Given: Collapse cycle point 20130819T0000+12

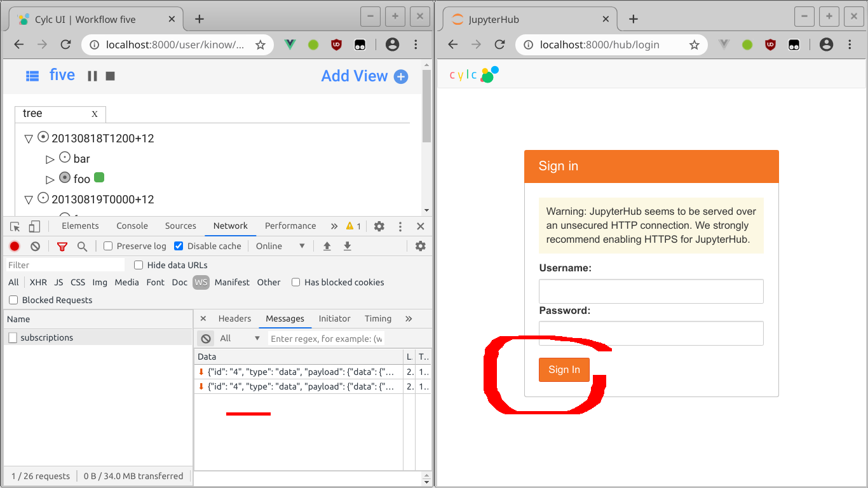Looking at the screenshot, I should (28, 200).
